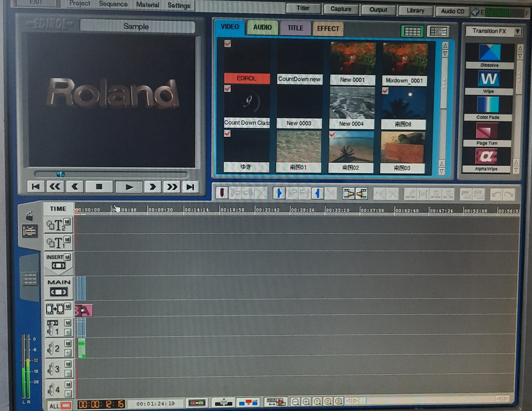Jump to the end with skip-to-end button

[x=190, y=187]
